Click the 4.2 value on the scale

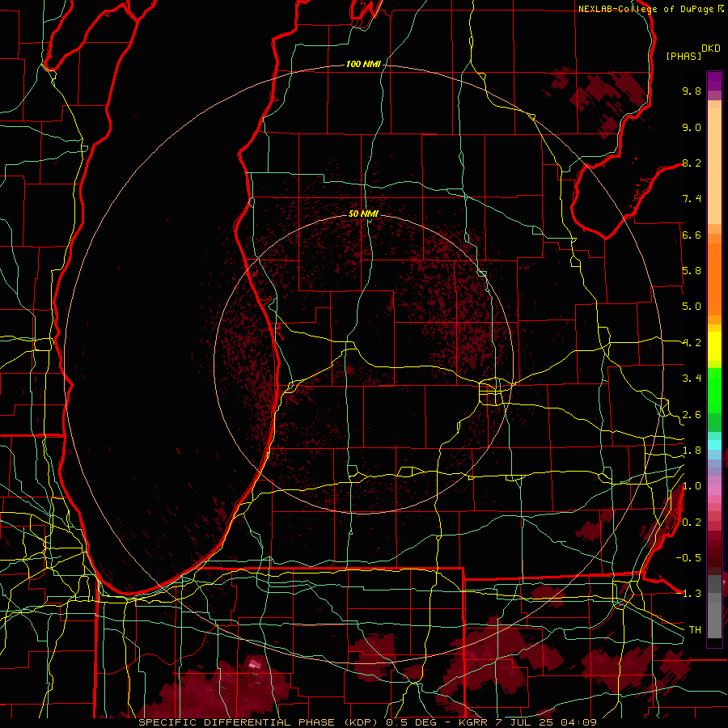692,343
